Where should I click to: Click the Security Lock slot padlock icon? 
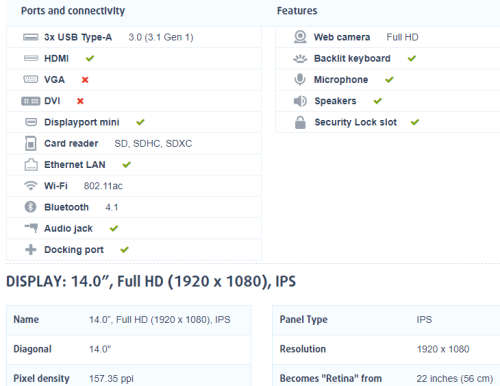(x=300, y=122)
